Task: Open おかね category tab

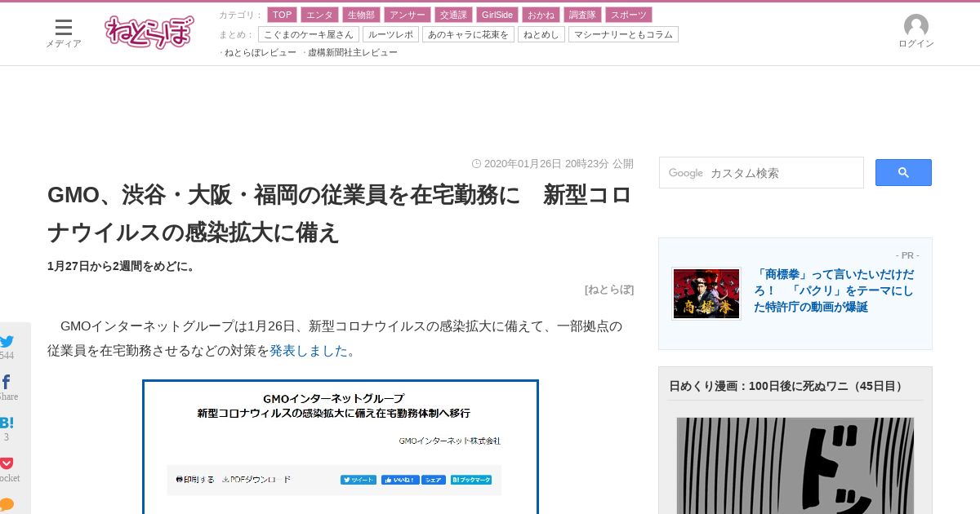Action: [541, 15]
